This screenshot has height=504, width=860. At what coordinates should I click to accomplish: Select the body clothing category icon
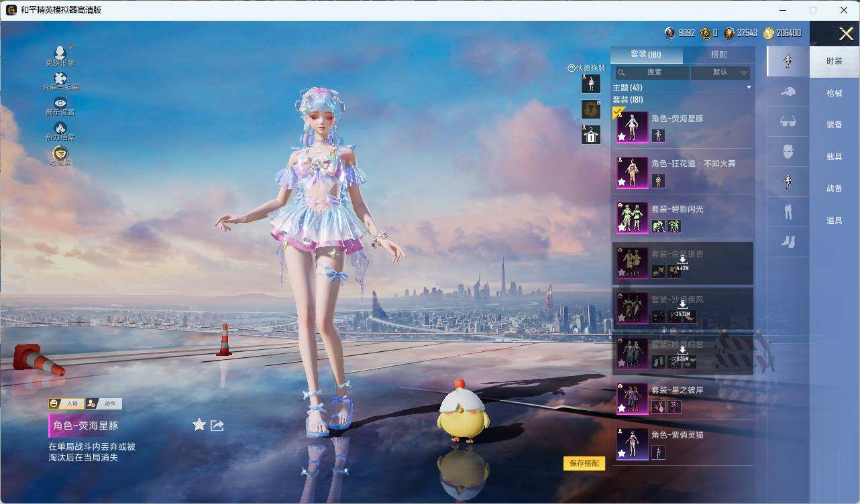click(x=788, y=182)
